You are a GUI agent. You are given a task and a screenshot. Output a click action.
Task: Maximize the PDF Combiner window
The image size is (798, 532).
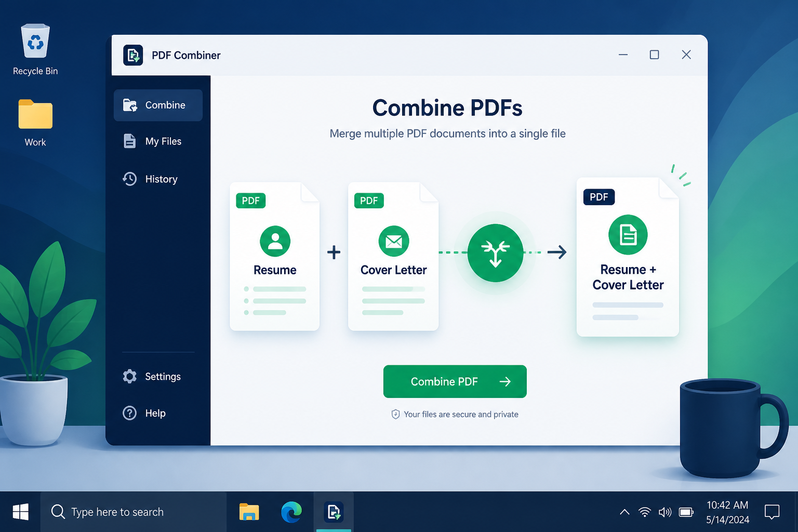(655, 55)
